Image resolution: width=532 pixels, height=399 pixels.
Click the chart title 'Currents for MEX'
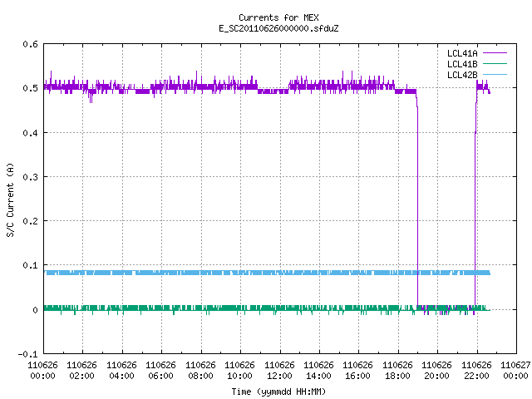click(278, 17)
